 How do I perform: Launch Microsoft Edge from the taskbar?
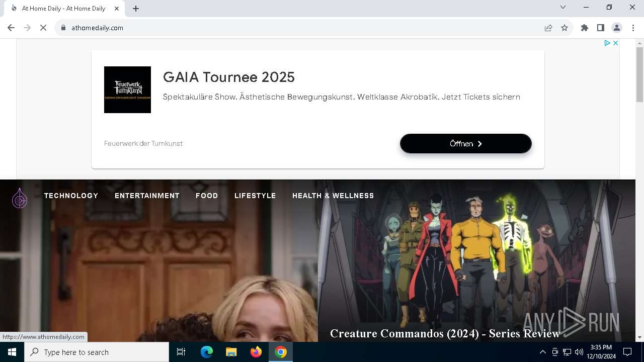point(207,352)
